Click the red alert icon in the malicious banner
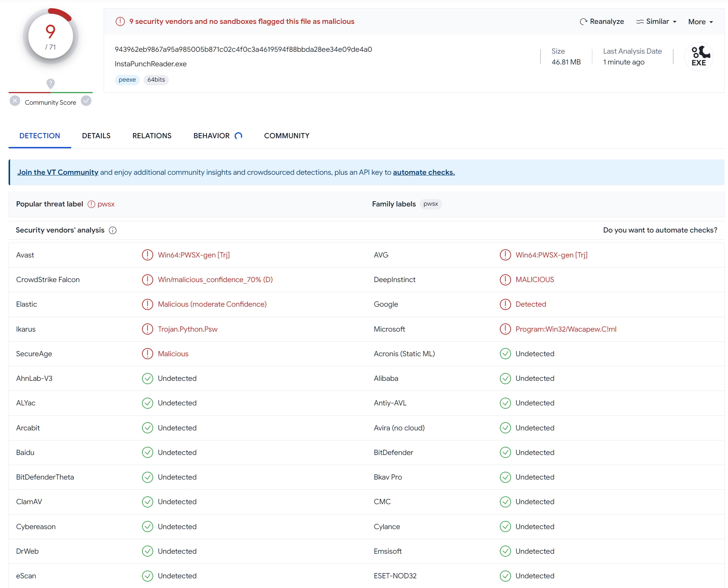The height and width of the screenshot is (588, 728). (120, 22)
